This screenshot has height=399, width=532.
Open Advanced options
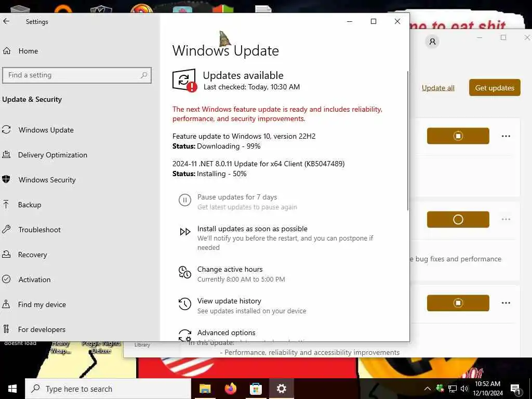click(227, 332)
